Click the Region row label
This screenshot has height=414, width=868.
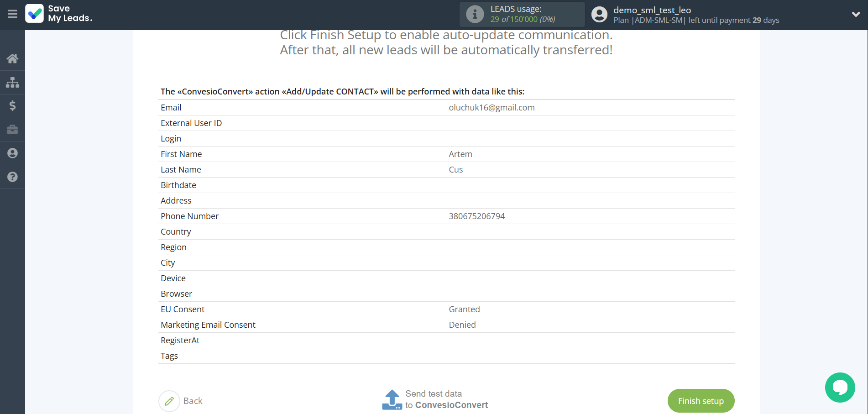click(x=173, y=247)
